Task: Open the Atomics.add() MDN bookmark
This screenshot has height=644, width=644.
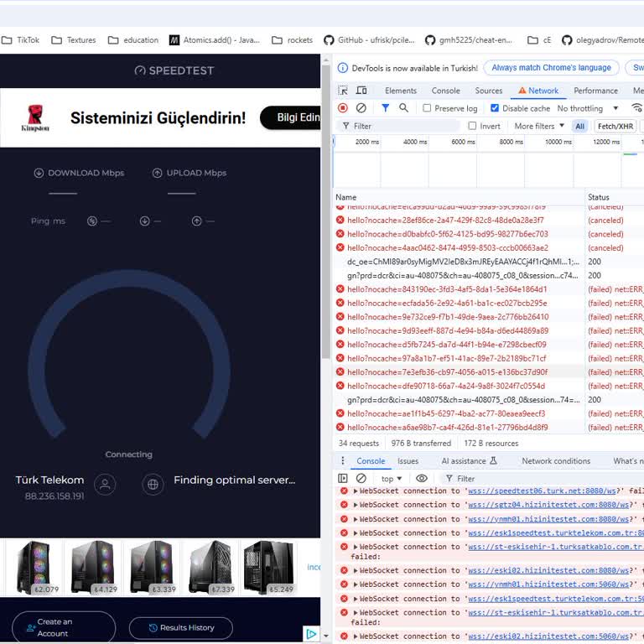Action: click(215, 40)
